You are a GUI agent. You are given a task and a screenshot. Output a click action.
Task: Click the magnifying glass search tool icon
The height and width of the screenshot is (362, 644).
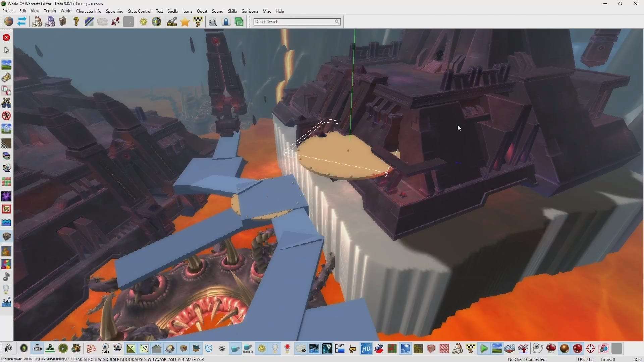tap(213, 22)
